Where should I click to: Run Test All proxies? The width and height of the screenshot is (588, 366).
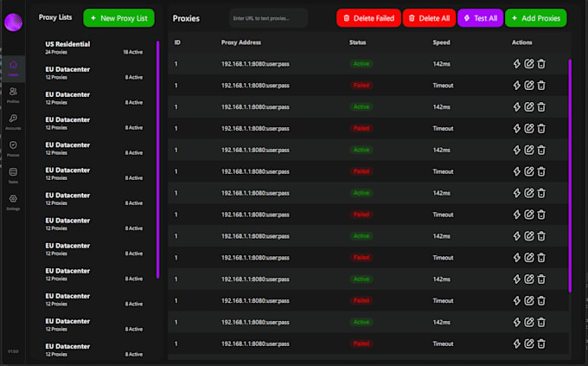pos(481,18)
